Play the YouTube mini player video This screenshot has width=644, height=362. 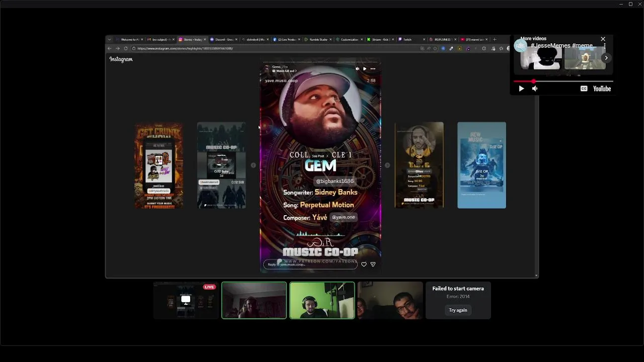[521, 88]
